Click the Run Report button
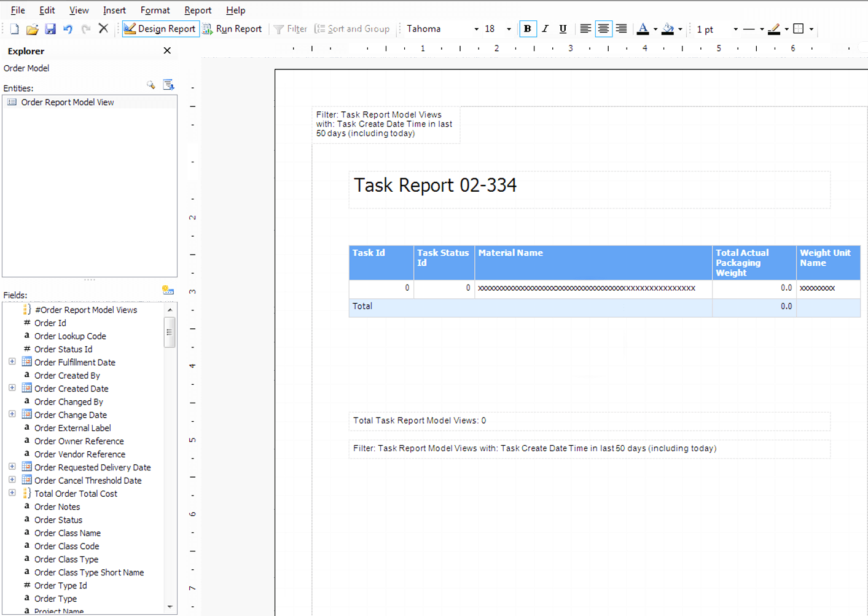The width and height of the screenshot is (868, 616). (232, 29)
